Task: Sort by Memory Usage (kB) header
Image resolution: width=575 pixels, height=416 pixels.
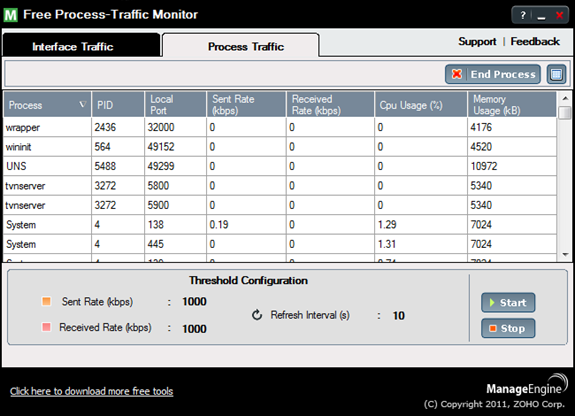Action: point(512,105)
